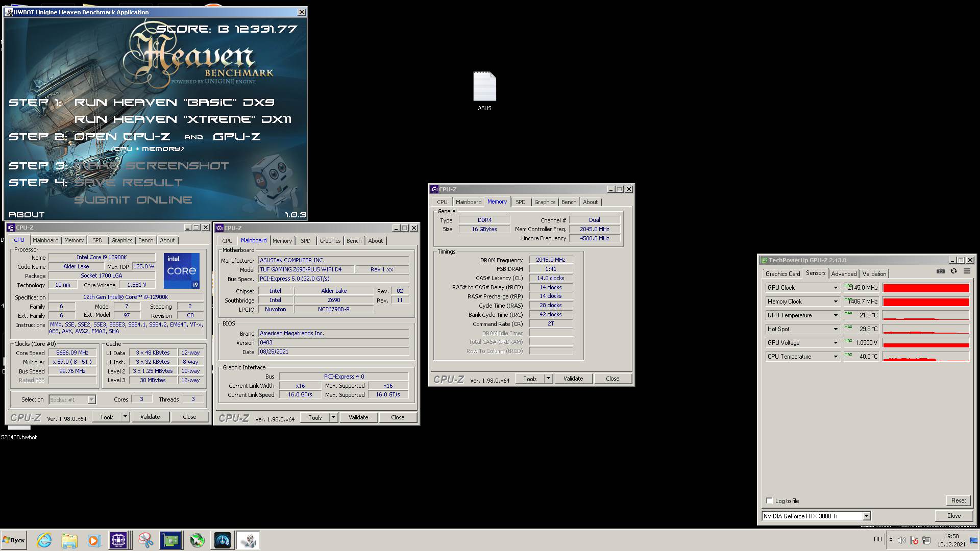Open the ASUS file on the desktop
980x551 pixels.
(x=484, y=91)
